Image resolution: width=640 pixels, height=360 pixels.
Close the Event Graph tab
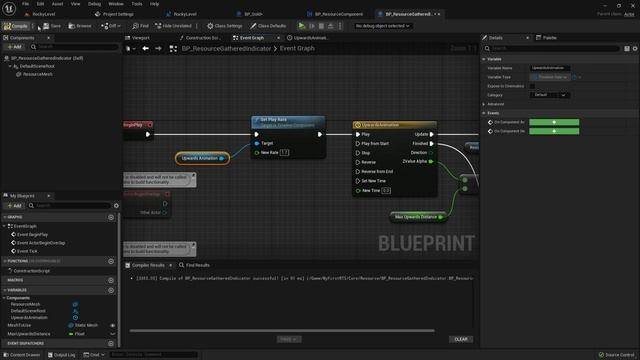pos(279,38)
